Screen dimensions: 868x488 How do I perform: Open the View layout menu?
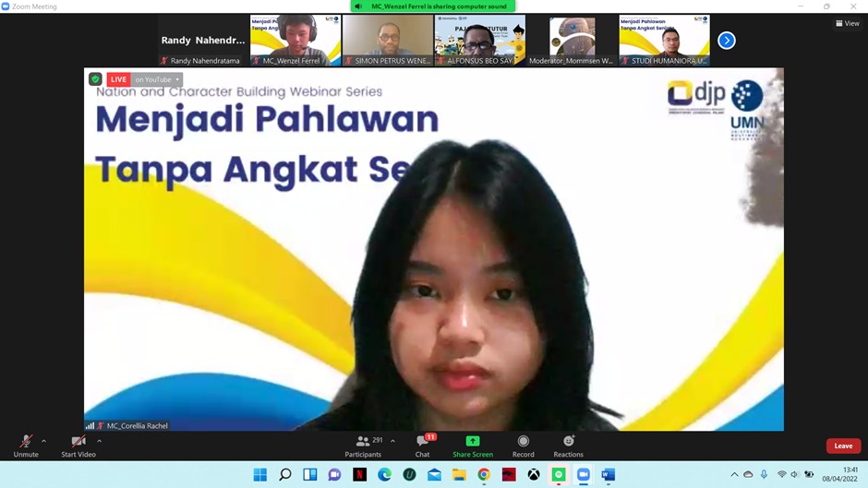(x=847, y=23)
